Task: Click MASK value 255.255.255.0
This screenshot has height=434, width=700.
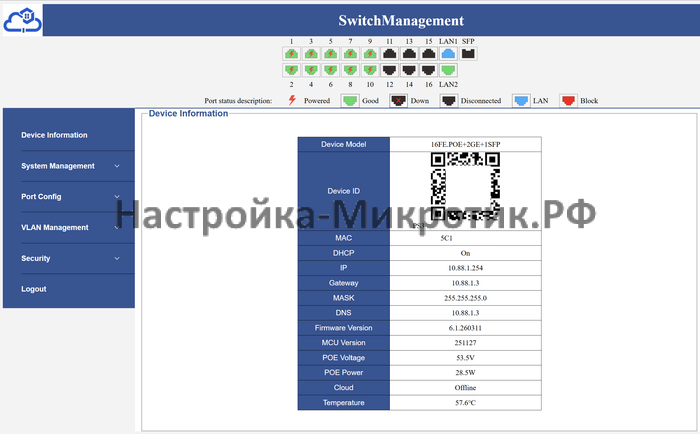Action: (x=465, y=298)
